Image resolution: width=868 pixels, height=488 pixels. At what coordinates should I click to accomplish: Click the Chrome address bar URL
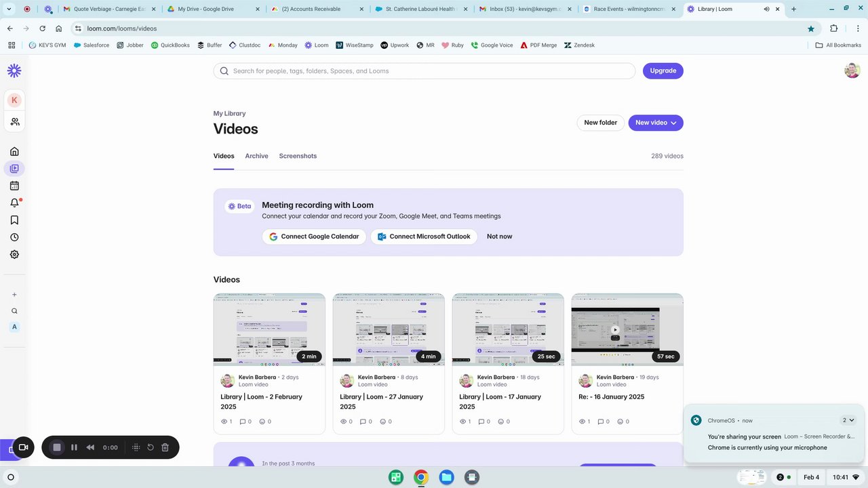coord(122,28)
